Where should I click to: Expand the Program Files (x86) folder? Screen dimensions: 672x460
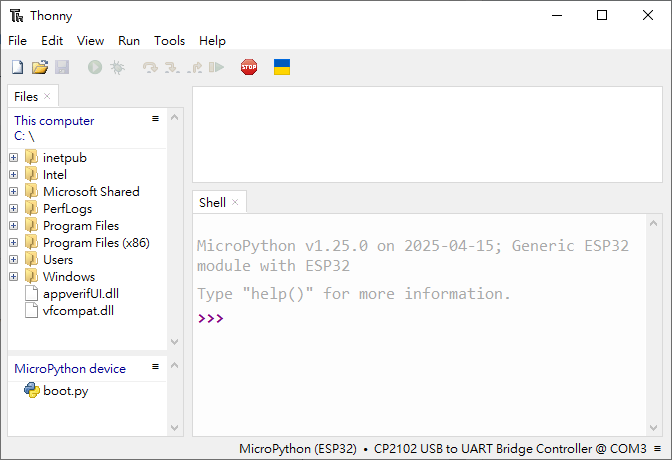pyautogui.click(x=14, y=242)
